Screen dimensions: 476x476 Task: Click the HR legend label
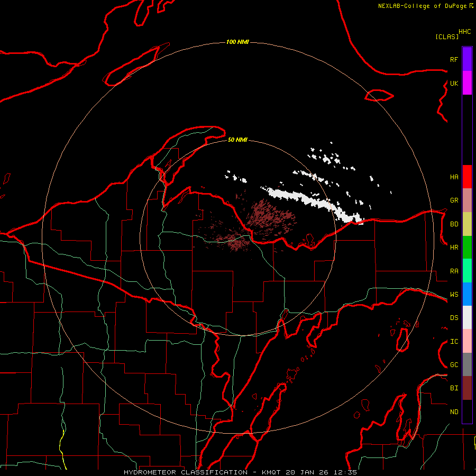pos(454,248)
